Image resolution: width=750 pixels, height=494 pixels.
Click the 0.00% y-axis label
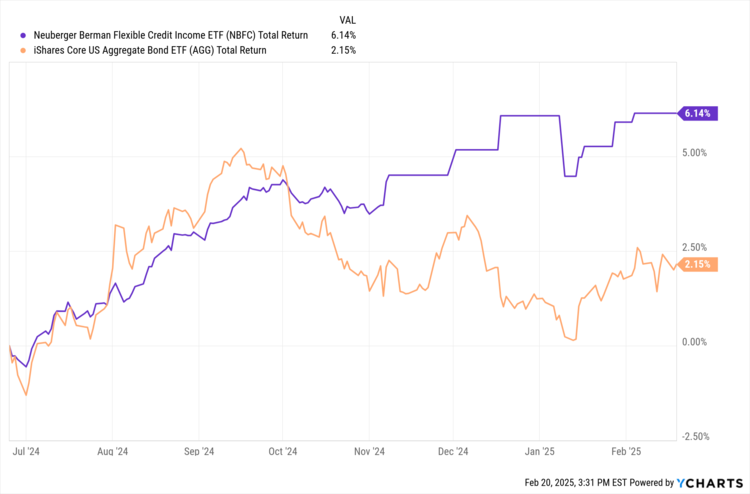[694, 342]
